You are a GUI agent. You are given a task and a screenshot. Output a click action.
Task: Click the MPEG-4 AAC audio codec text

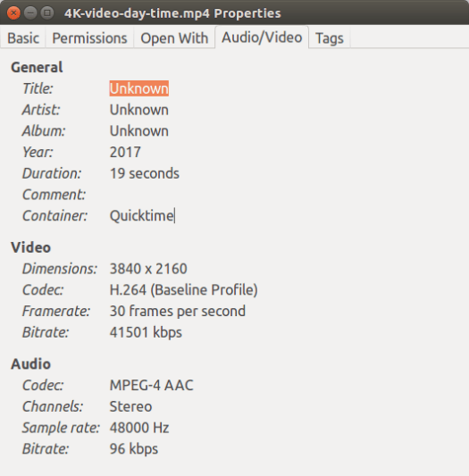point(151,385)
